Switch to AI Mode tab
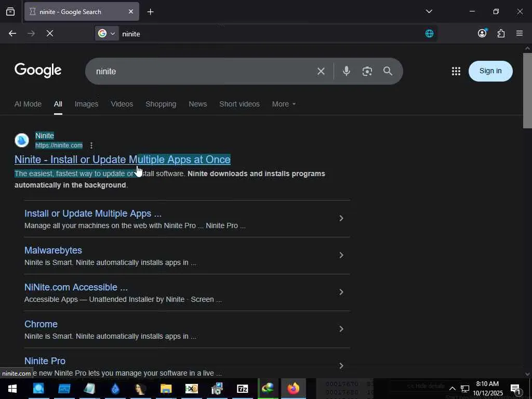 [28, 104]
